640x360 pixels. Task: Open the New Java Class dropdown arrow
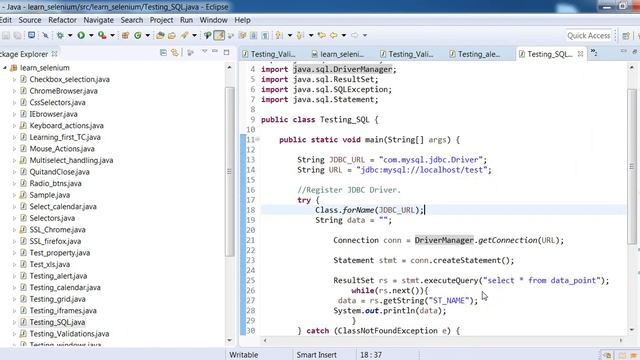click(x=147, y=36)
